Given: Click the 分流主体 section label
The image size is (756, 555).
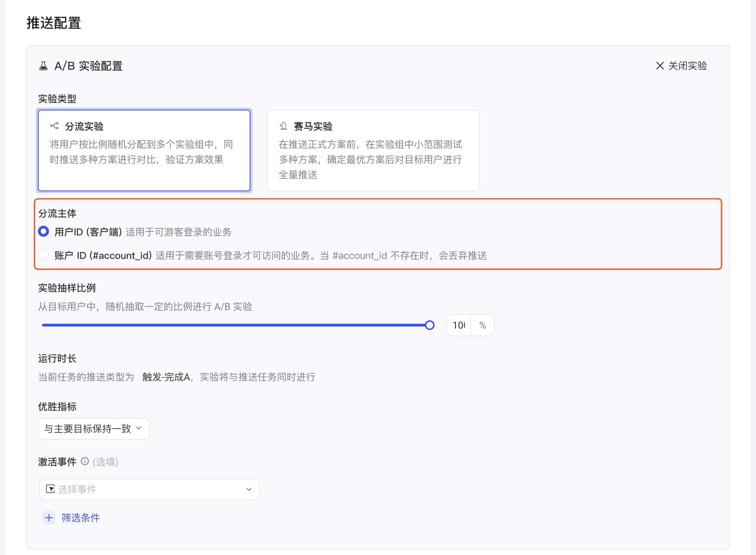Looking at the screenshot, I should click(x=57, y=213).
